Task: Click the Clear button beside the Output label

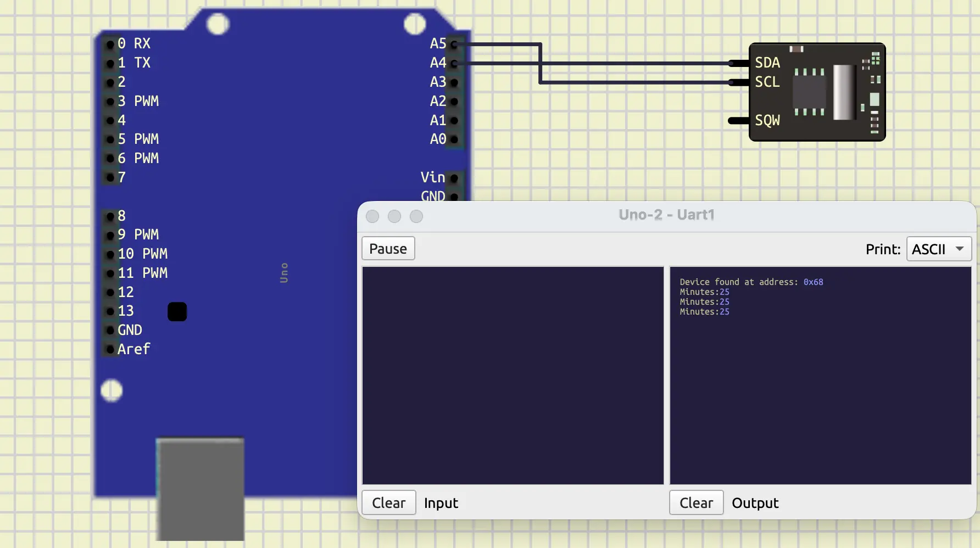Action: pos(696,502)
